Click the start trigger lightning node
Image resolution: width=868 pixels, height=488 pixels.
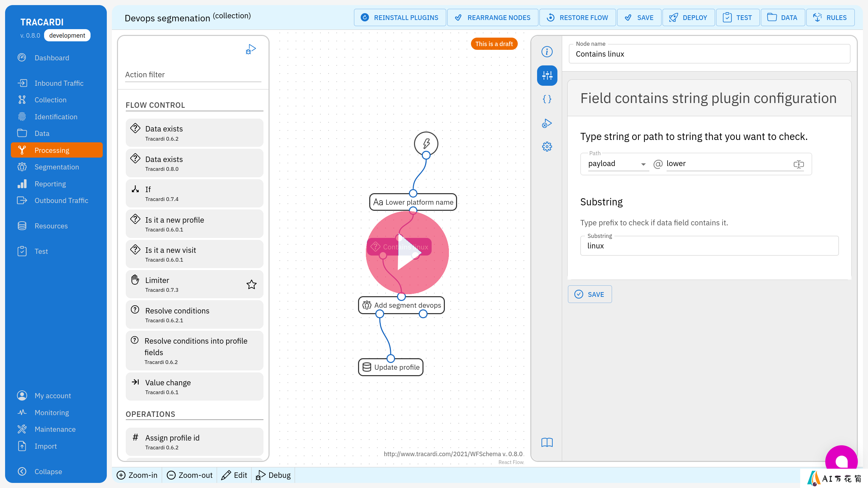tap(426, 144)
